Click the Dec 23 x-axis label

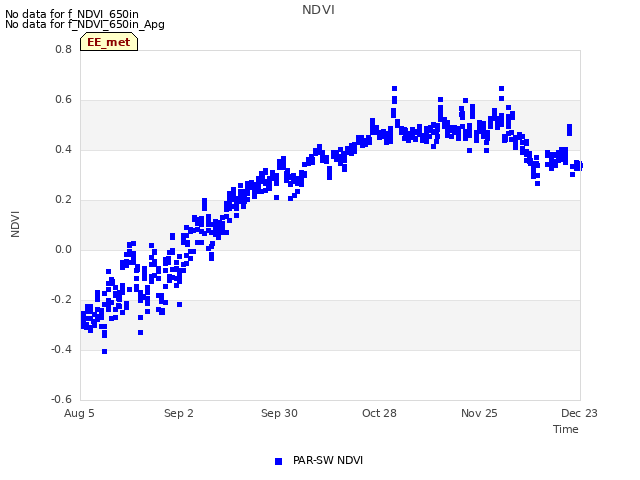pyautogui.click(x=579, y=413)
